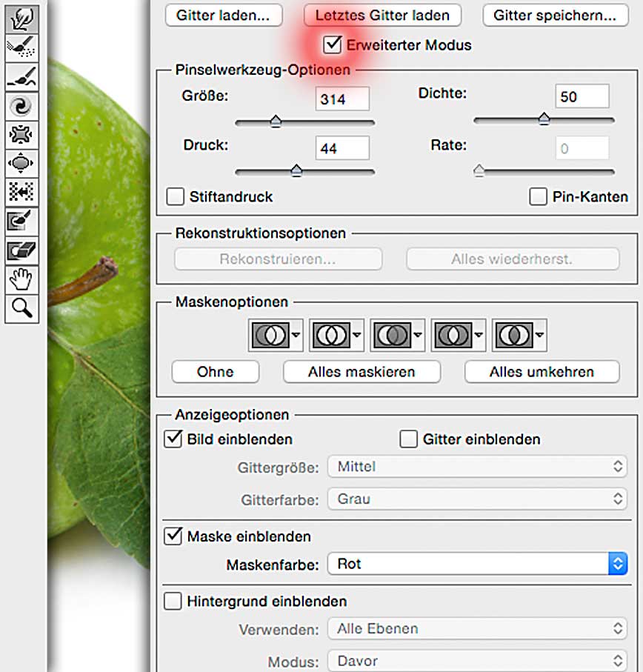Click the Ohne mask button

216,372
